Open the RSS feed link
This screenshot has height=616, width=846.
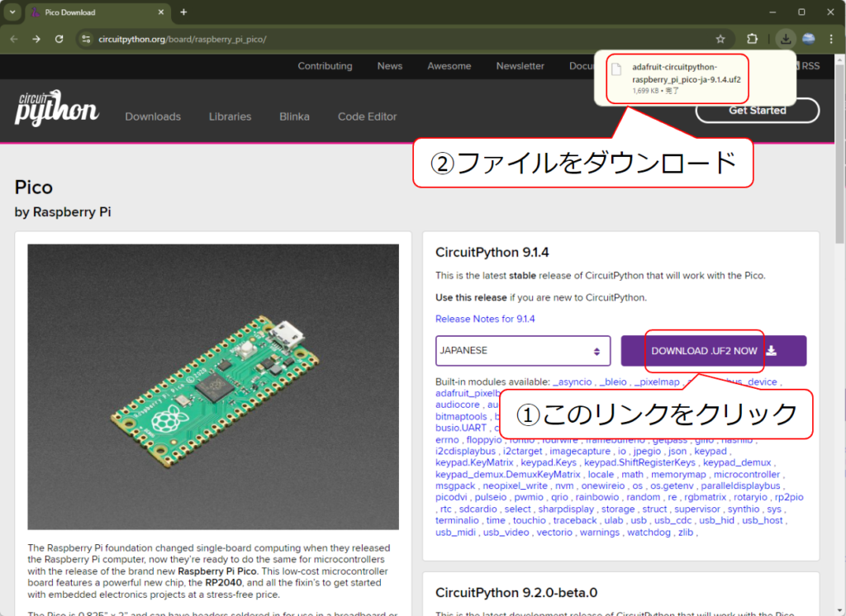tap(810, 66)
